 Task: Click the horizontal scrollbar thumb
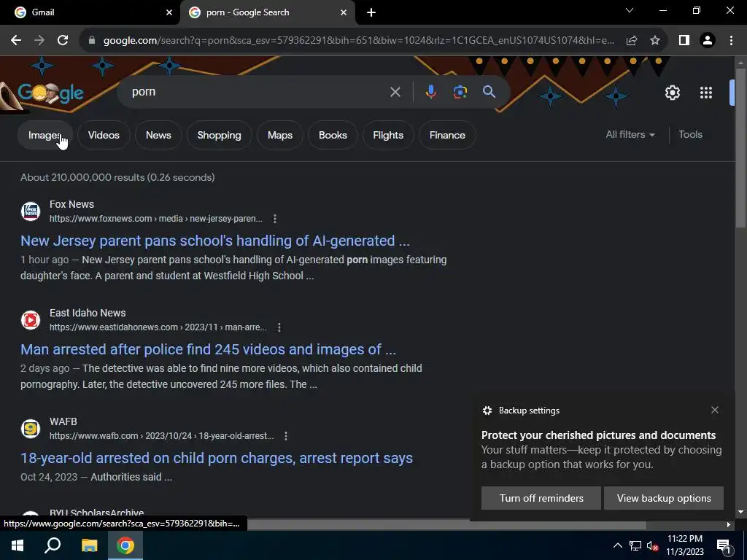click(446, 525)
